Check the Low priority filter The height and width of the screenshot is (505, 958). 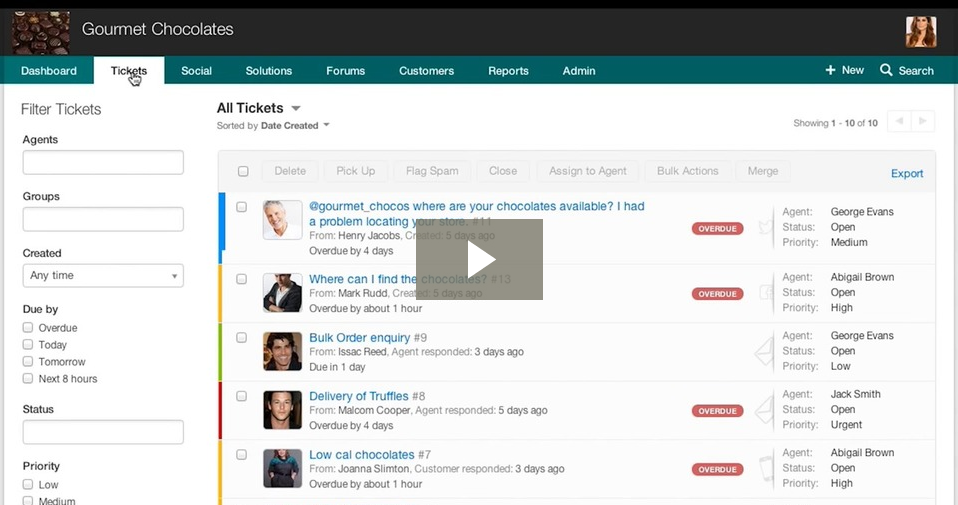(x=27, y=484)
